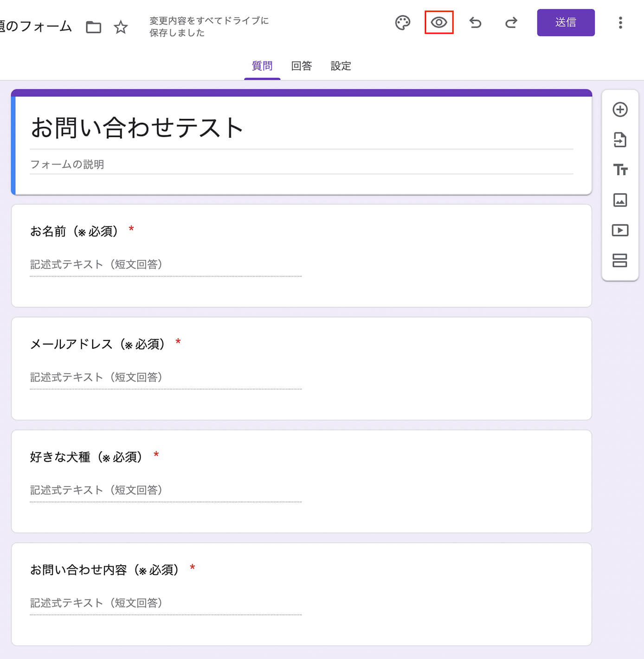The width and height of the screenshot is (644, 659).
Task: Open the three-dot more options menu
Action: coord(620,22)
